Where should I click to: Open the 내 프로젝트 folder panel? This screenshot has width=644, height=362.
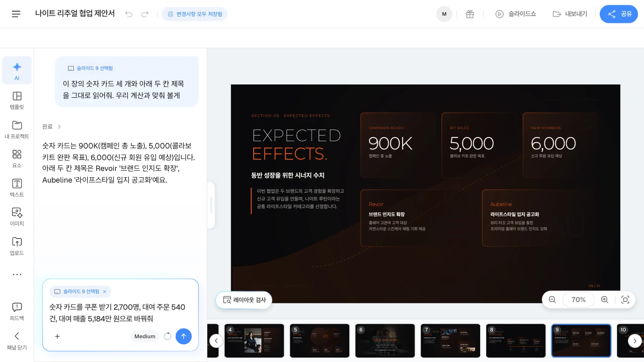click(17, 129)
